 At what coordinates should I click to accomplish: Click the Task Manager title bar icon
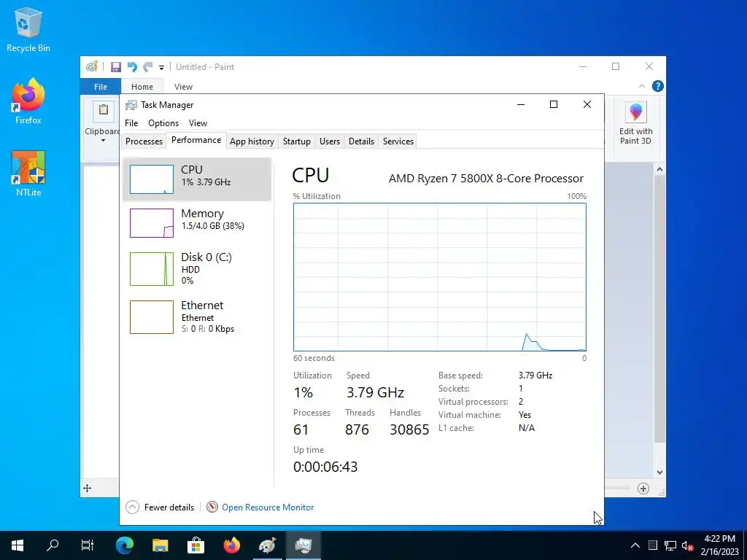131,105
